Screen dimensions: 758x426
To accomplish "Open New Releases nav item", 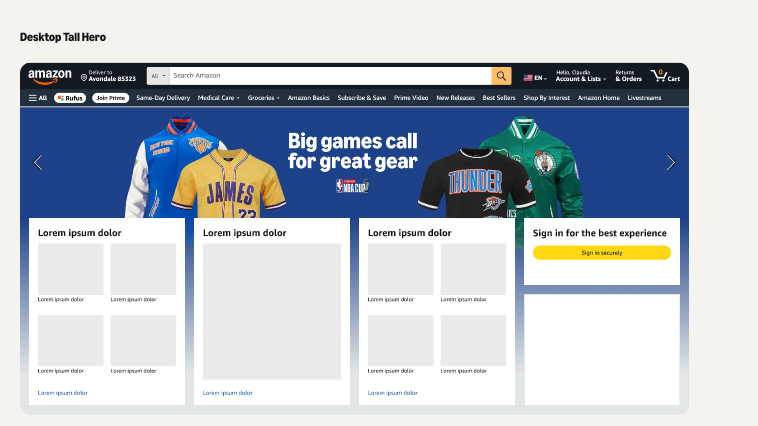I will 455,98.
